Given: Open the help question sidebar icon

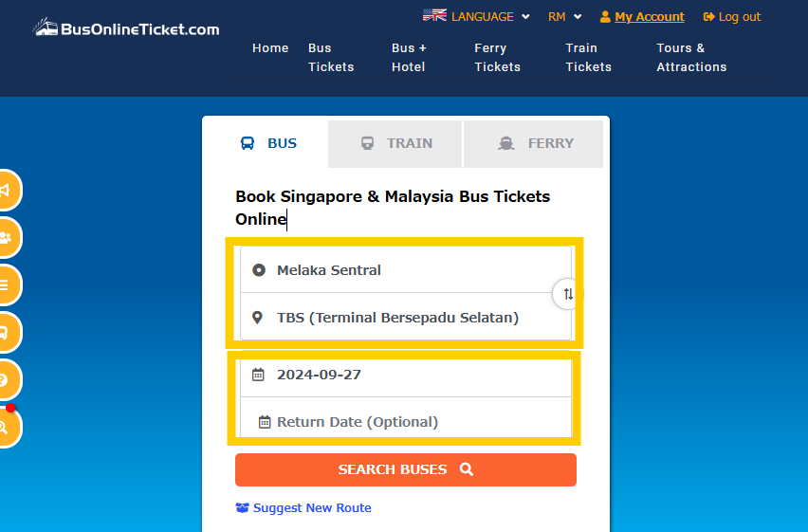Looking at the screenshot, I should tap(6, 379).
